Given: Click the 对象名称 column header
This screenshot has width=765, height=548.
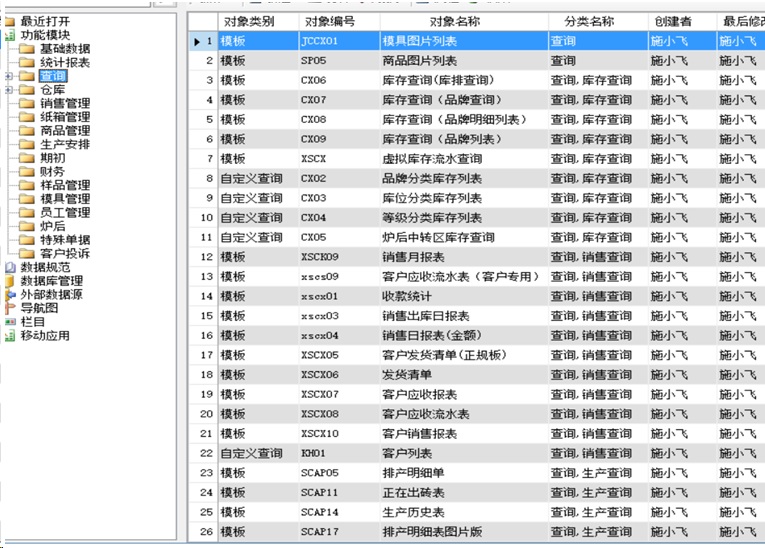Looking at the screenshot, I should coord(463,21).
